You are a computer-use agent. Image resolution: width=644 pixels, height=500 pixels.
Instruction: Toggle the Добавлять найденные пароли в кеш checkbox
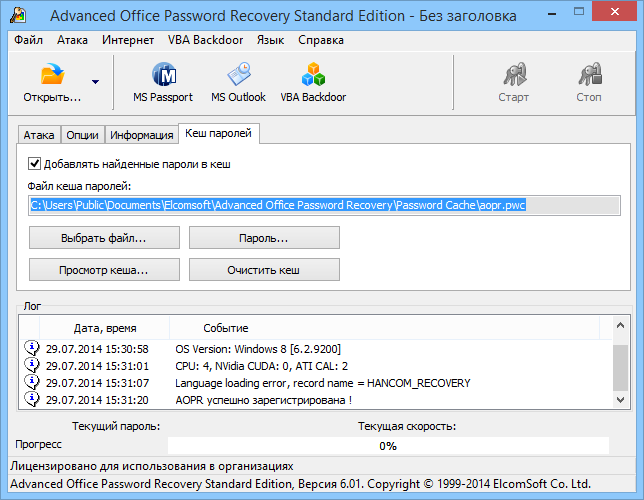pos(35,164)
